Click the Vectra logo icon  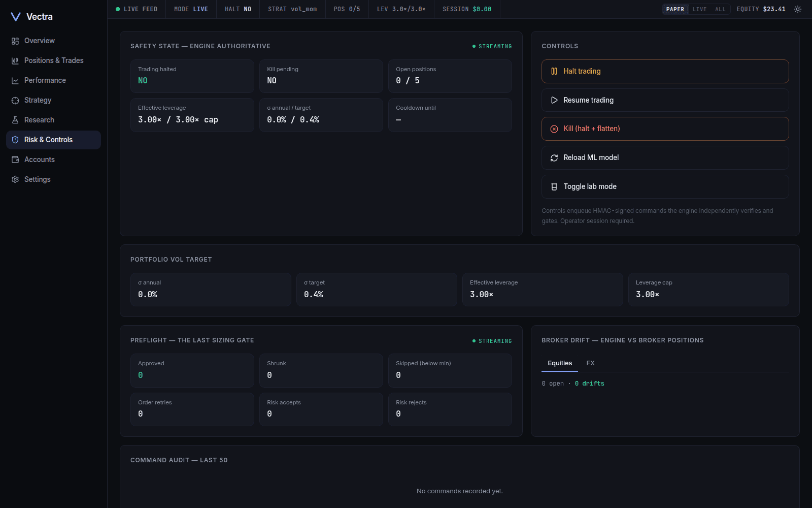tap(16, 17)
